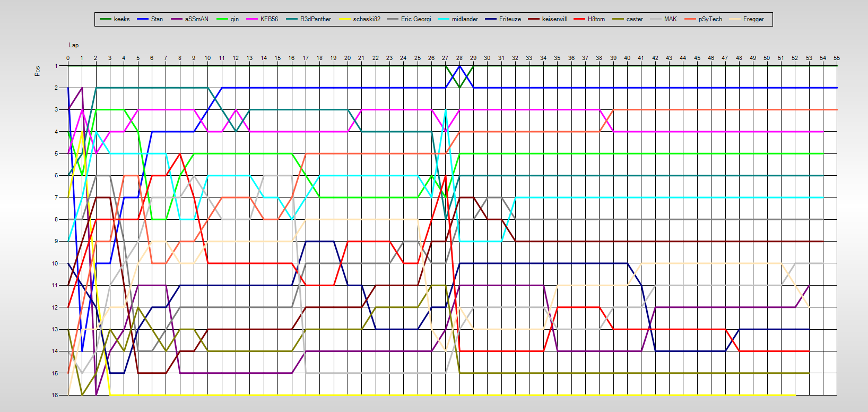Click the keeks entry in the legend

121,19
